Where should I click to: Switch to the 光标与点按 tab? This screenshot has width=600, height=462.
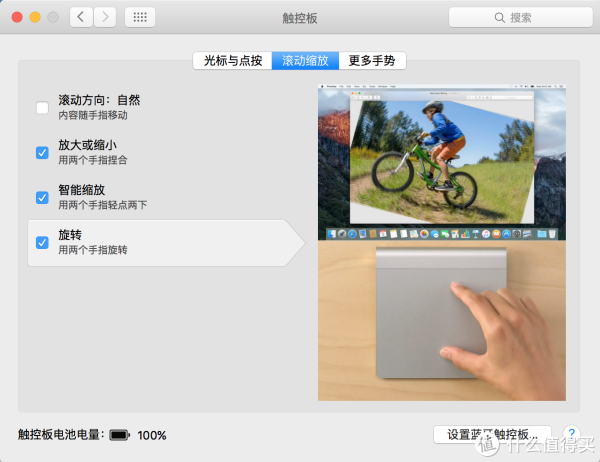(x=233, y=60)
